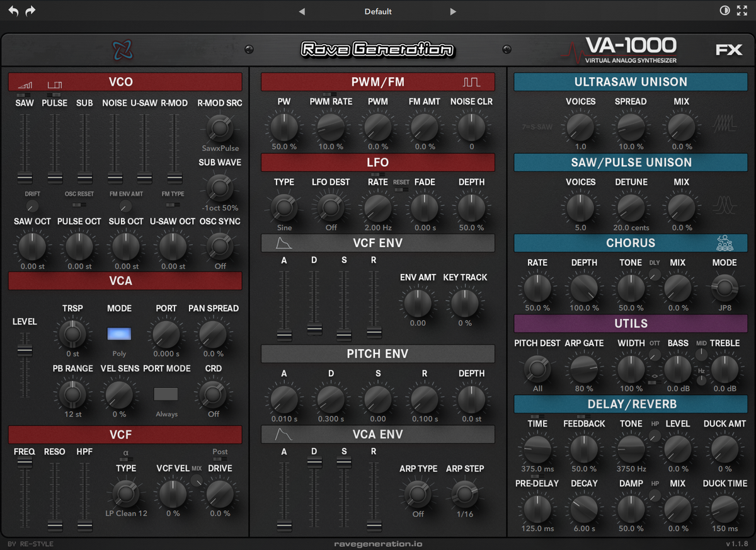
Task: Click the undo arrow icon
Action: coord(13,11)
